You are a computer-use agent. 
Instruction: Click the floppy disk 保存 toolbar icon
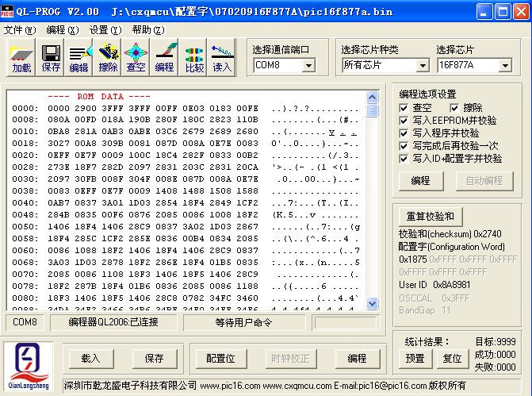click(x=51, y=59)
